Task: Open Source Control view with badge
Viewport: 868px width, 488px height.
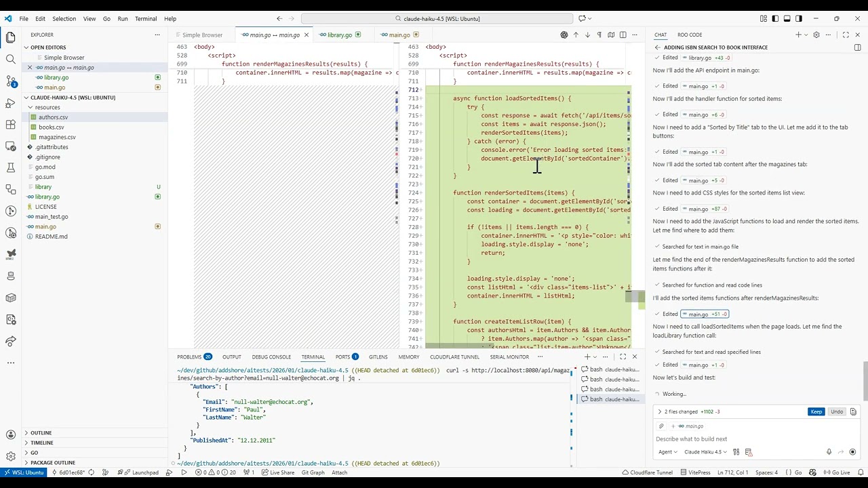Action: click(10, 81)
